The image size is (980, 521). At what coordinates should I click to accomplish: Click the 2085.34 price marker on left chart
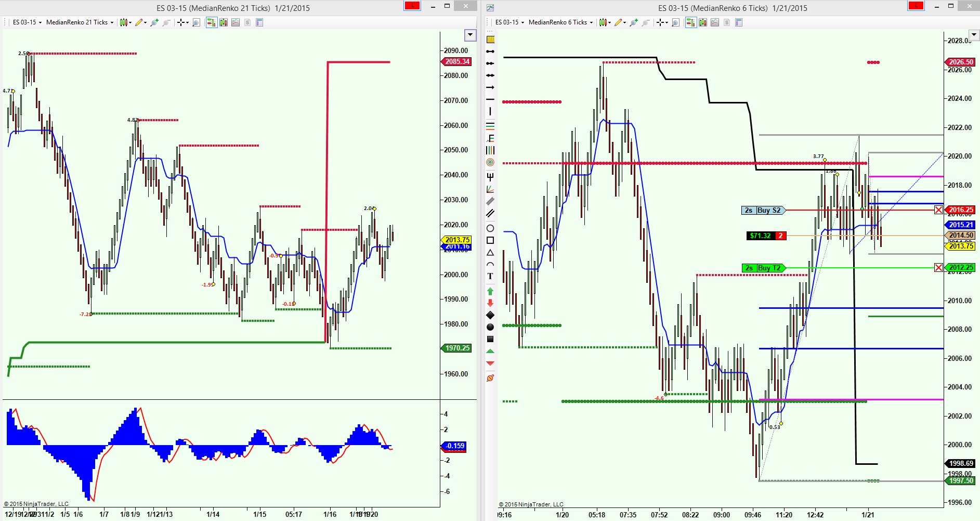[x=456, y=61]
